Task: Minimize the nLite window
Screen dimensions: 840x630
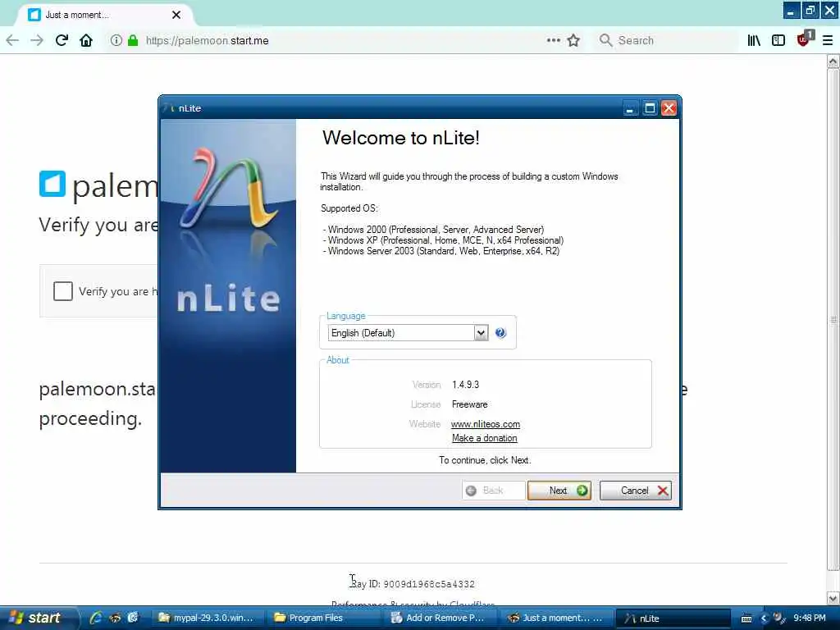Action: click(630, 108)
